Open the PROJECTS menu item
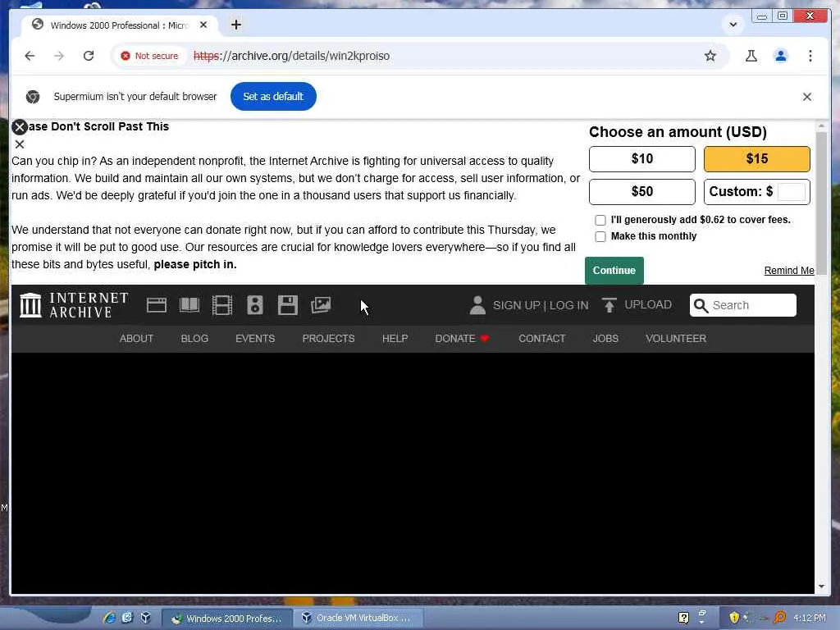The height and width of the screenshot is (630, 840). tap(328, 339)
